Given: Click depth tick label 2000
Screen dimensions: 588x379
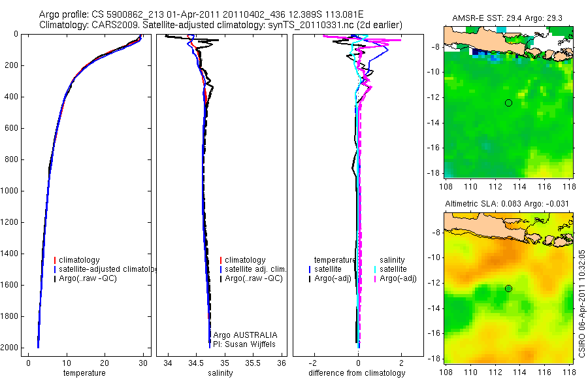Looking at the screenshot, I should [x=9, y=348].
